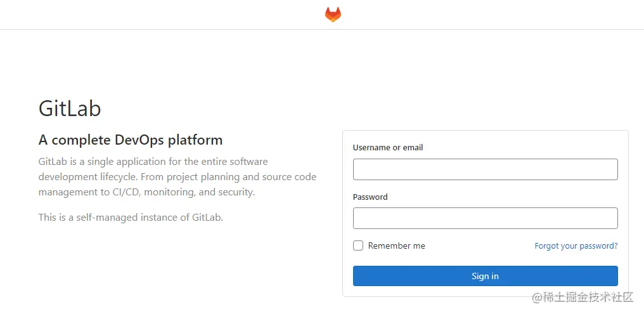
Task: Enable the Remember me checkbox
Action: point(358,245)
